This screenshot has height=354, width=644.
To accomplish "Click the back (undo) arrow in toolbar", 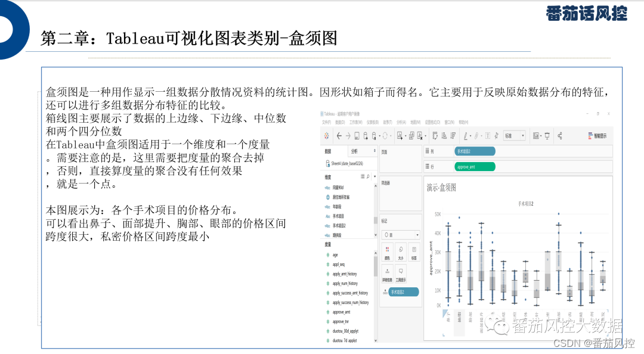I will [x=339, y=135].
